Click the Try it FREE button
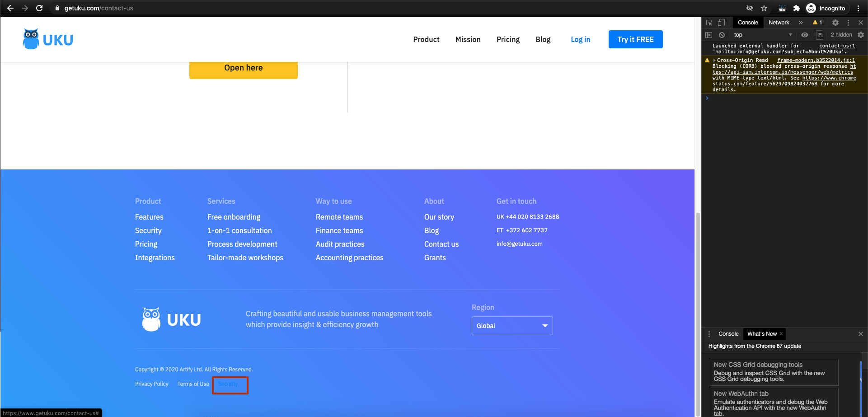 tap(635, 39)
